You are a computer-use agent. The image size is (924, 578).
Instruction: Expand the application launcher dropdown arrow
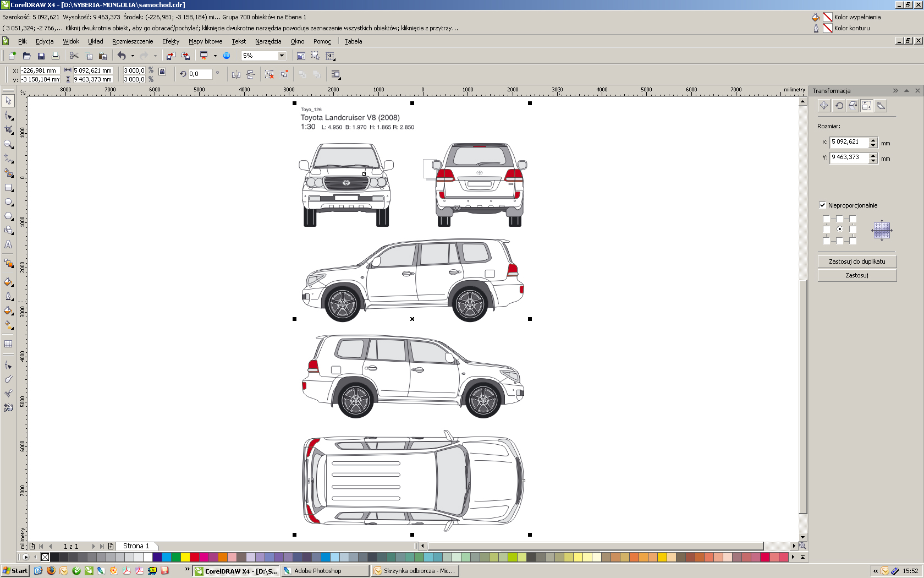tap(215, 56)
